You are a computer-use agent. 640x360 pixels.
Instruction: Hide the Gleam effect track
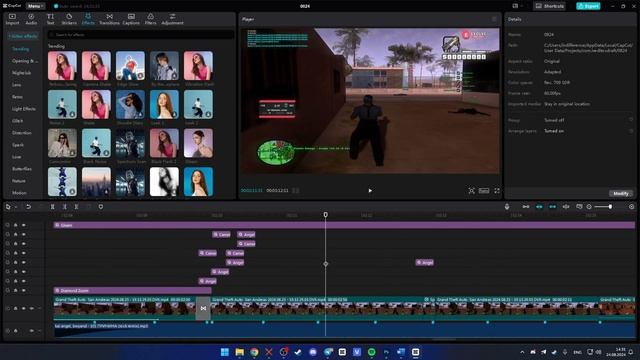point(24,225)
